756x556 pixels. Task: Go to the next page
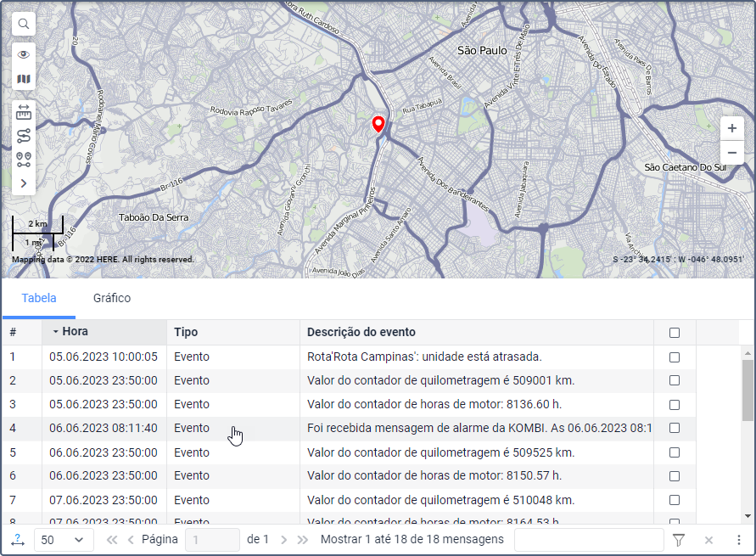click(284, 540)
